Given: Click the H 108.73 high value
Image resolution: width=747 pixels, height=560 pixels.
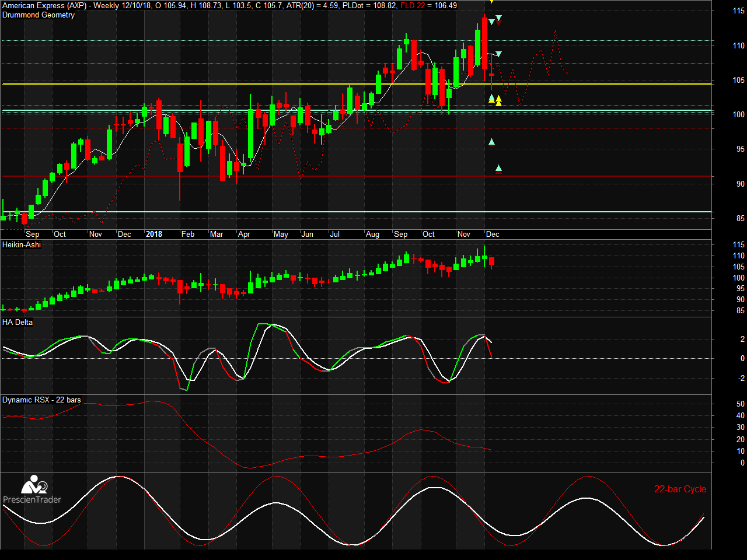Looking at the screenshot, I should [x=206, y=5].
